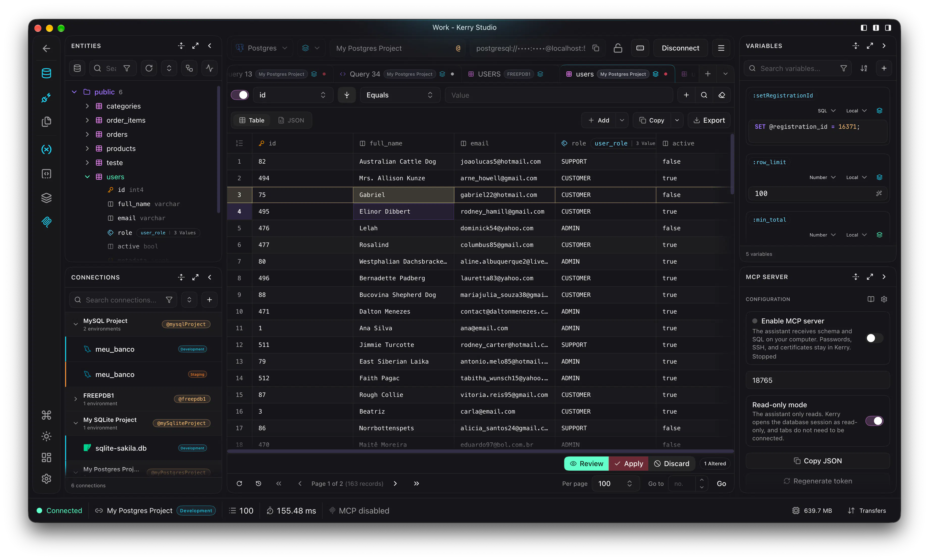The image size is (929, 560).
Task: Click the theme sun icon in sidebar
Action: point(46,436)
